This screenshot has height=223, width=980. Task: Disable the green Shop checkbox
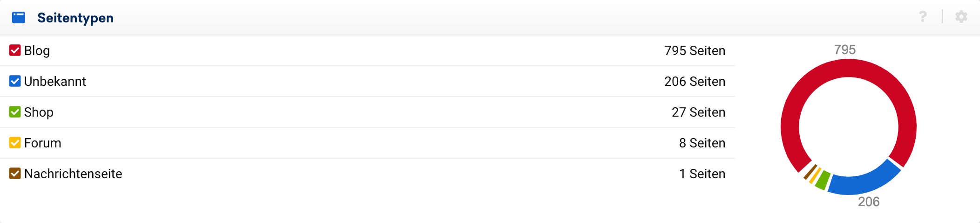15,112
